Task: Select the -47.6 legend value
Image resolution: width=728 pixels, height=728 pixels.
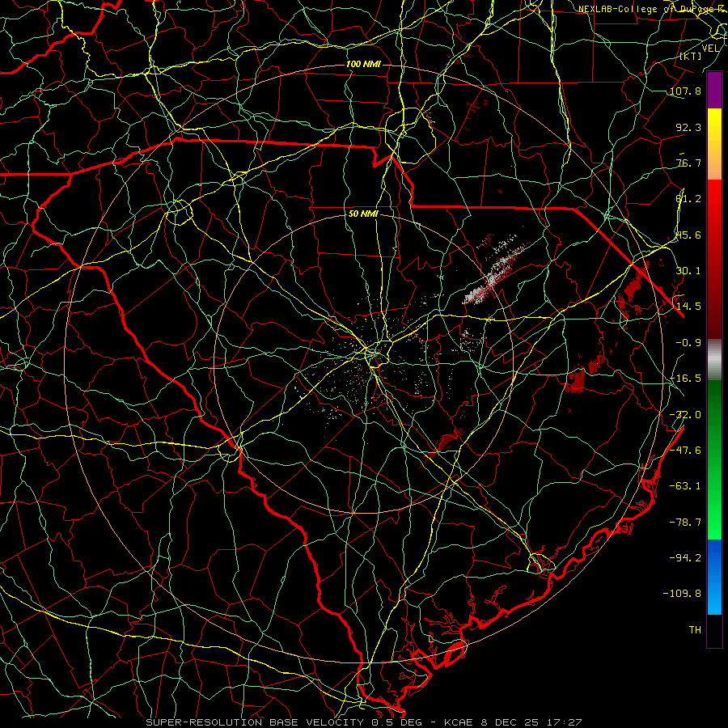Action: point(685,451)
